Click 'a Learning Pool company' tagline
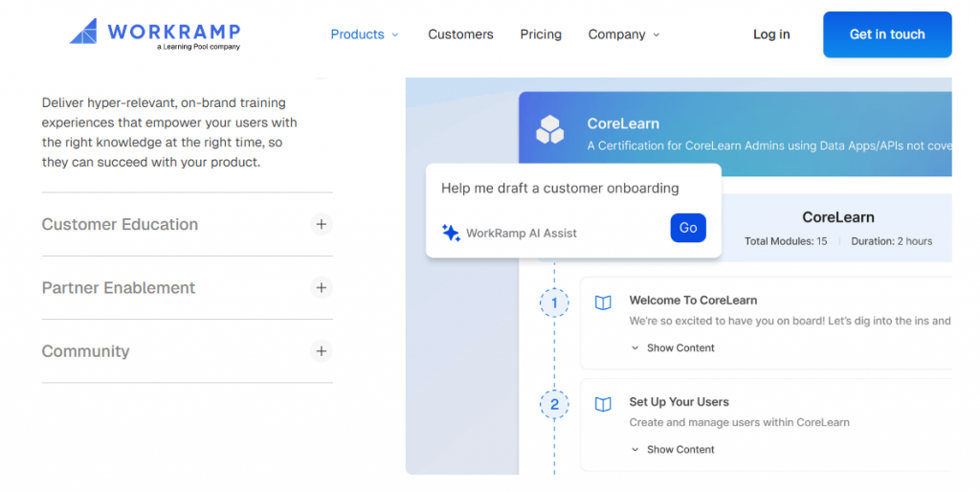Image resolution: width=980 pixels, height=492 pixels. point(198,47)
